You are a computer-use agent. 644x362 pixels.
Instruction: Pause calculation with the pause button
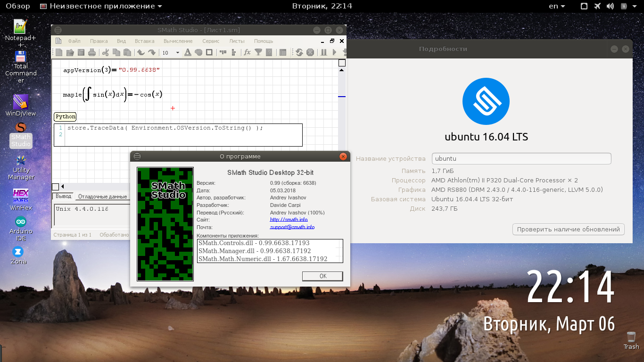[x=324, y=52]
